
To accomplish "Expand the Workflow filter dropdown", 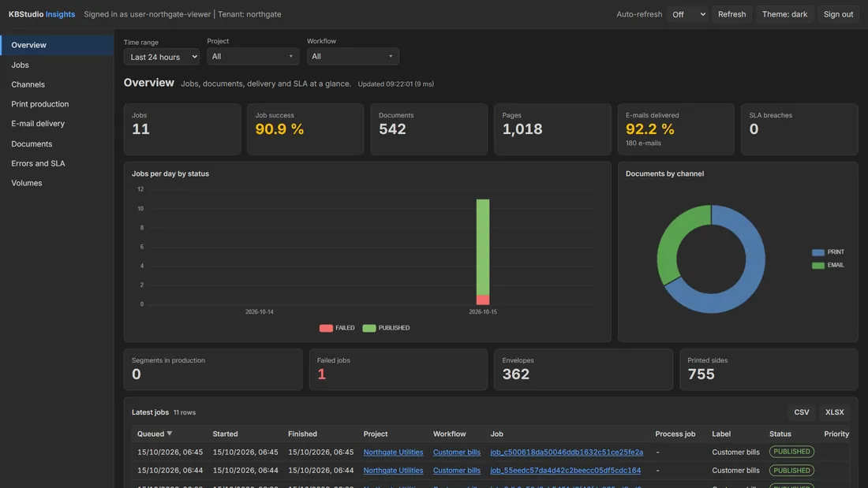I will point(353,57).
